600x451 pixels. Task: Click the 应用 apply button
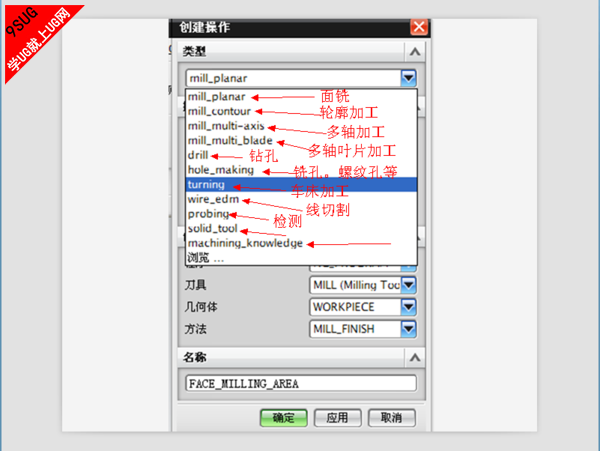click(338, 418)
